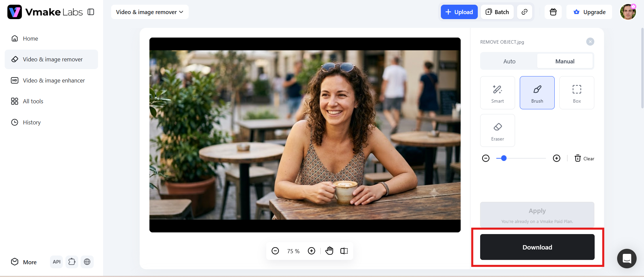Open the extension puzzle icon
This screenshot has width=644, height=277.
[72, 262]
